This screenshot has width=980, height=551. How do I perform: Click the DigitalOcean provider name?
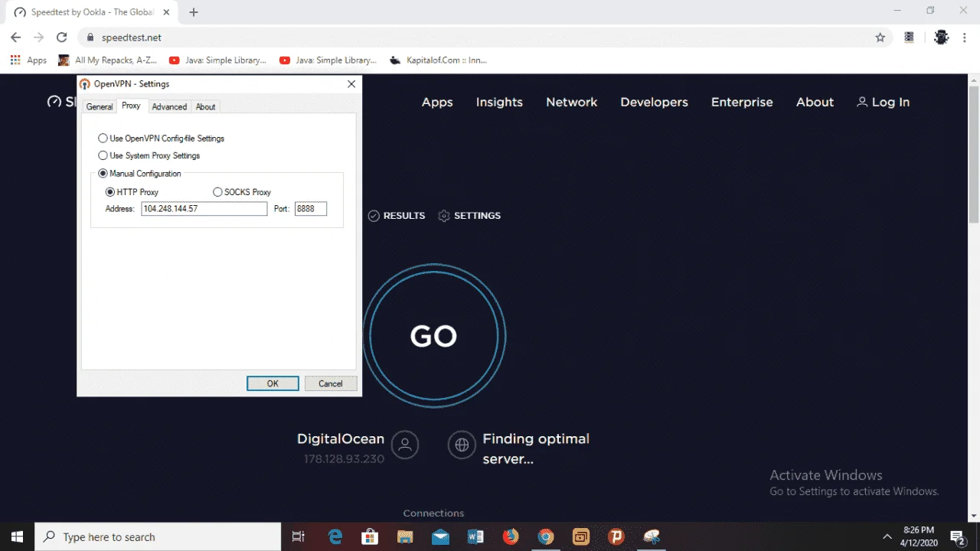click(341, 439)
